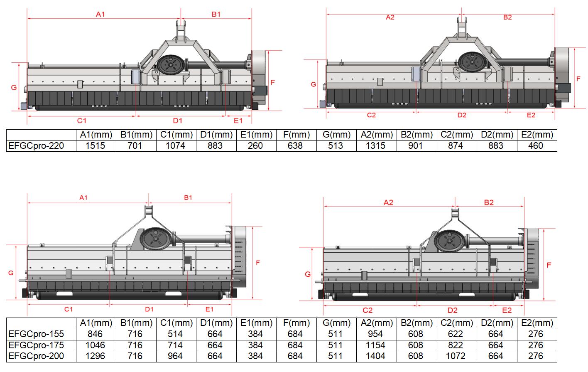
Task: Select the 1074 cell in the EFGCpro-220 row
Action: click(x=176, y=146)
